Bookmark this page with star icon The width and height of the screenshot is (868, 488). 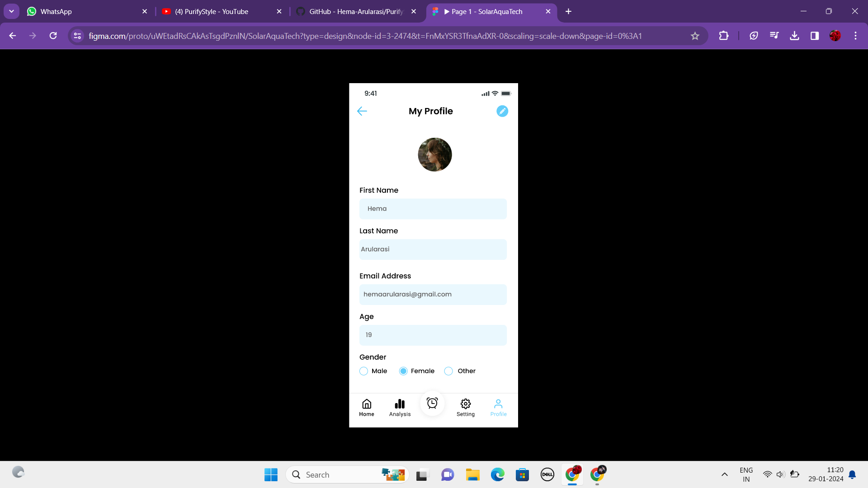[x=695, y=36]
